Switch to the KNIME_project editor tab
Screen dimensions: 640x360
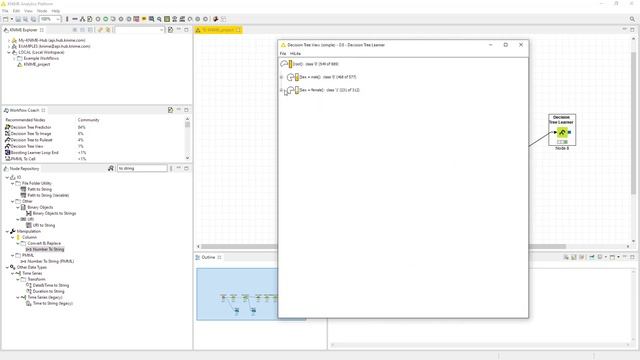click(x=218, y=30)
